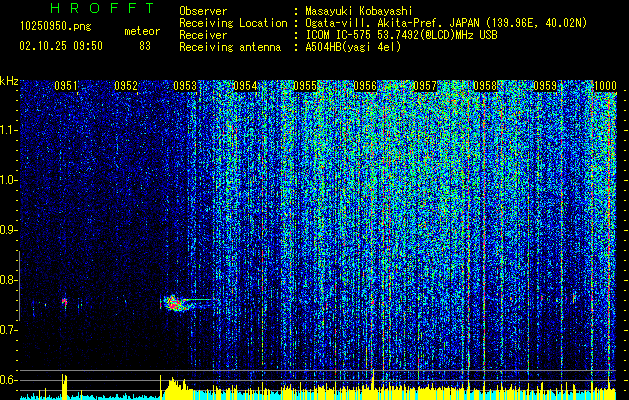Select ICOM IC-575 53.7492 MHz receiver text

point(401,35)
